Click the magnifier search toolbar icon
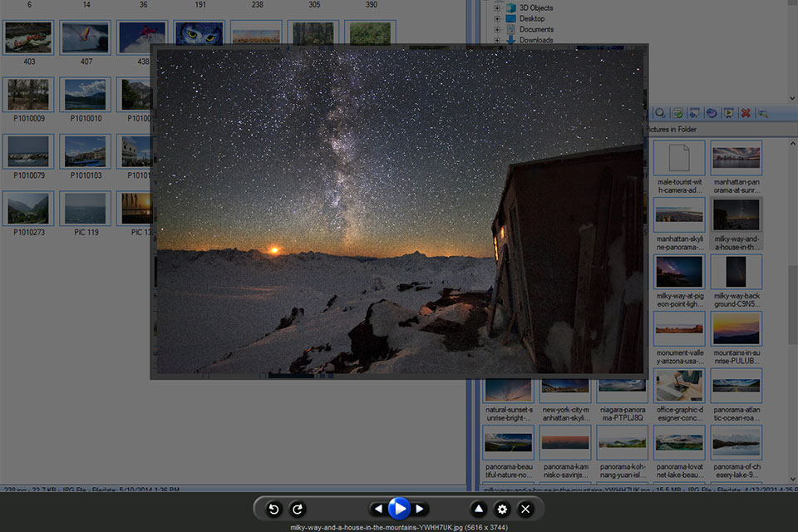The height and width of the screenshot is (532, 798). 660,113
